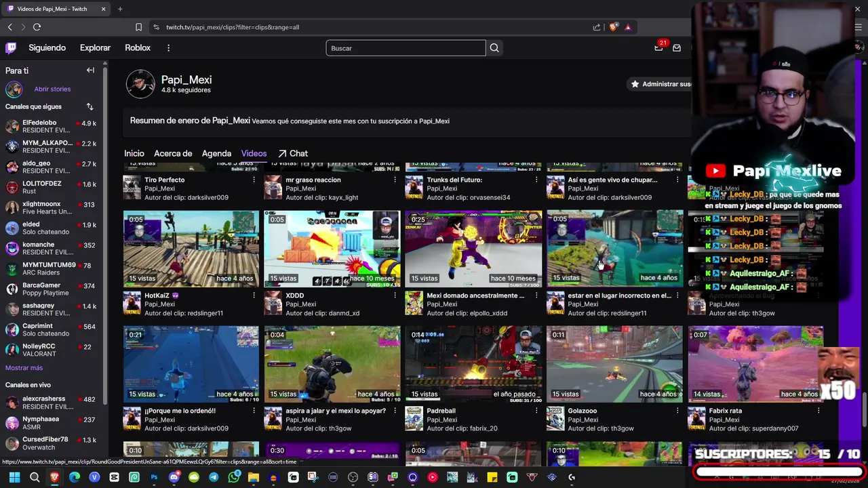Play the ¡¡Porque me lo ordenó!! thumbnail

191,365
